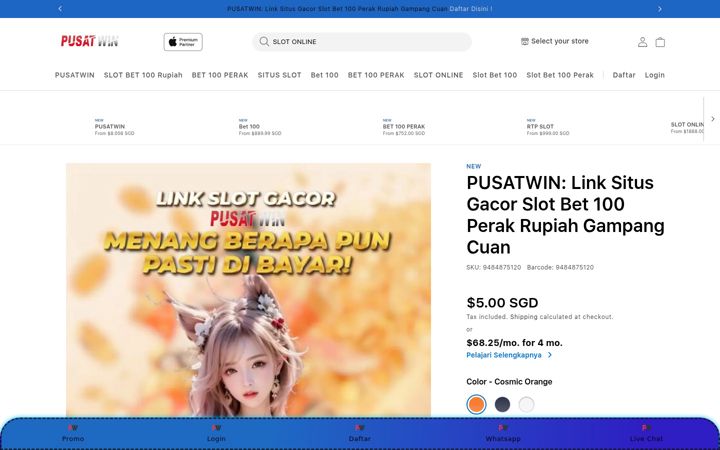Go to previous announcement with left arrow
The height and width of the screenshot is (450, 720).
(x=60, y=9)
